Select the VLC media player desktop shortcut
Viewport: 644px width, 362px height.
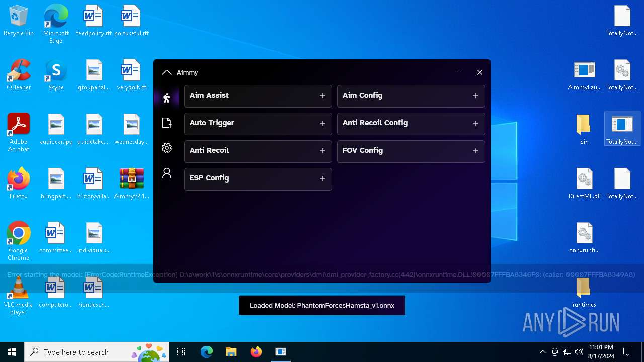(x=19, y=296)
